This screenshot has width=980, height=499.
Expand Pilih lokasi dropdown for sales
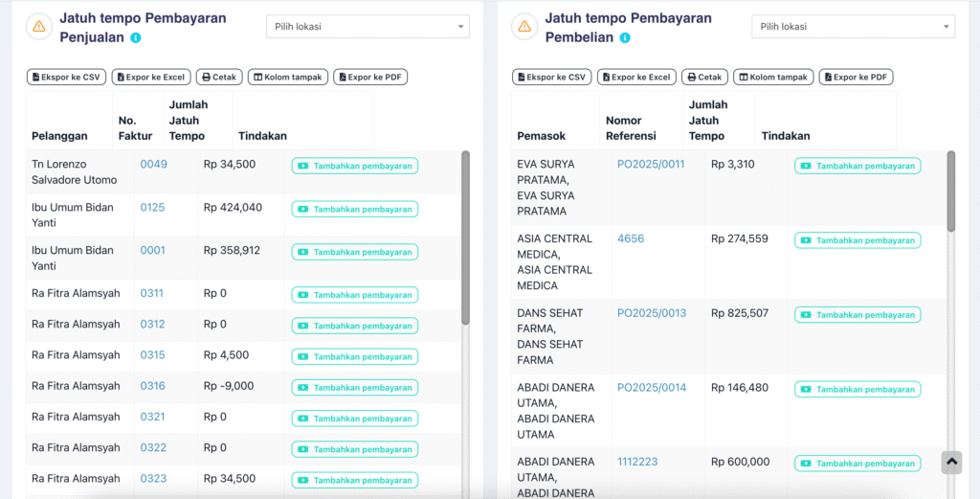[367, 27]
